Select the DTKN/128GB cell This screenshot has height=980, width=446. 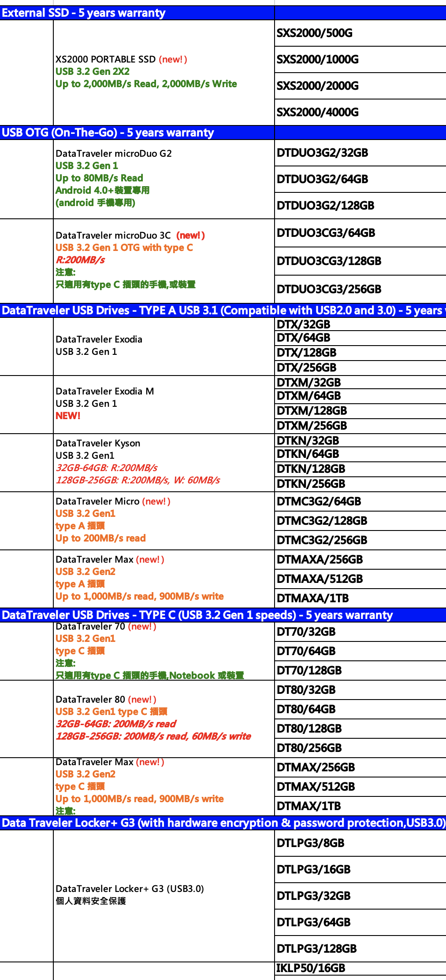coord(360,469)
